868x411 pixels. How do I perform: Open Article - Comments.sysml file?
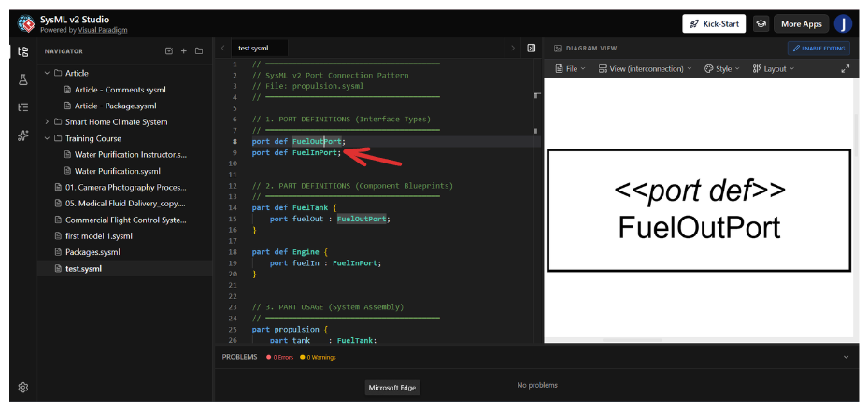[x=121, y=90]
